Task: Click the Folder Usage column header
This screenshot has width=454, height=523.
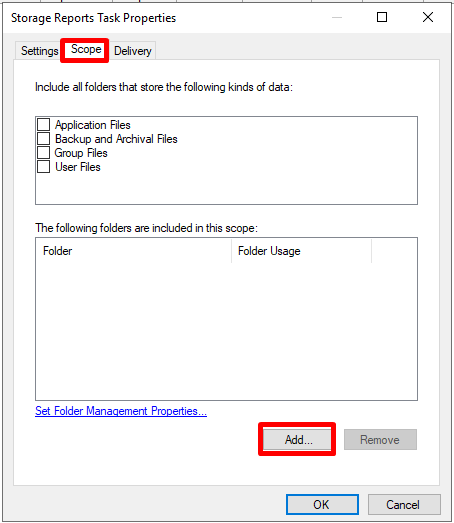Action: click(x=301, y=251)
